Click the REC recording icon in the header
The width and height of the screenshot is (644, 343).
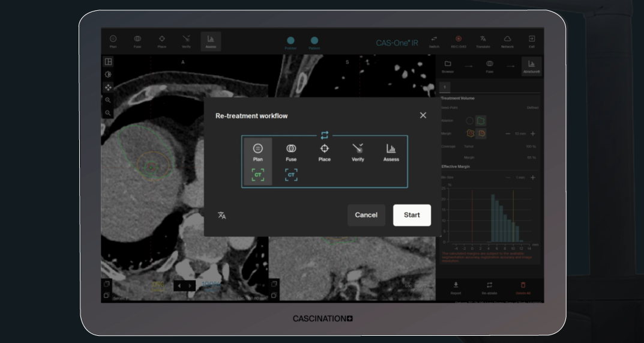pos(459,41)
